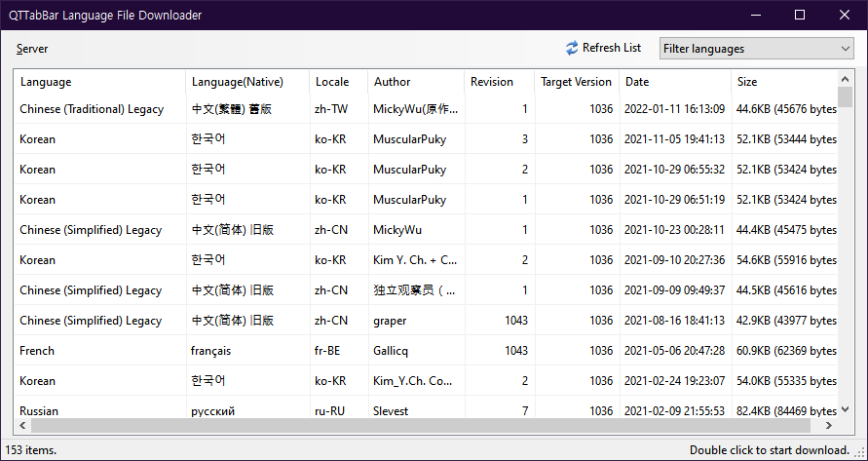Select Chinese (Simplified) Legacy row by MickyWu

[x=427, y=229]
